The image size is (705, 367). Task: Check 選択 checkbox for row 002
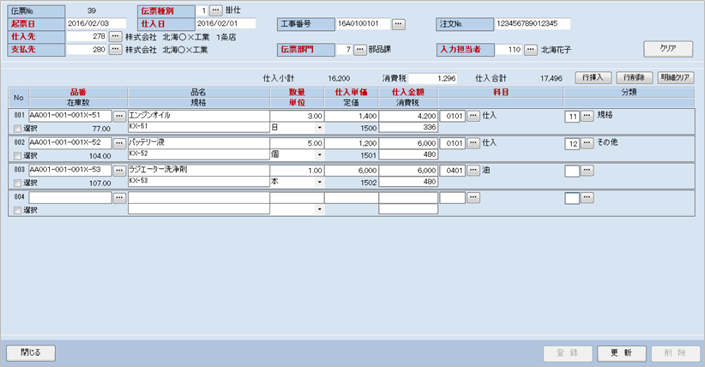pos(18,156)
